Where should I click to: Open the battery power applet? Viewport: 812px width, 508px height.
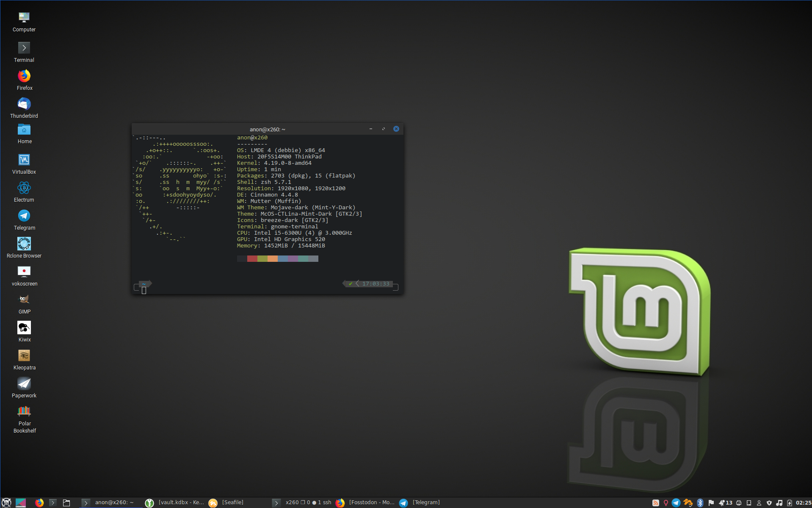tap(790, 503)
